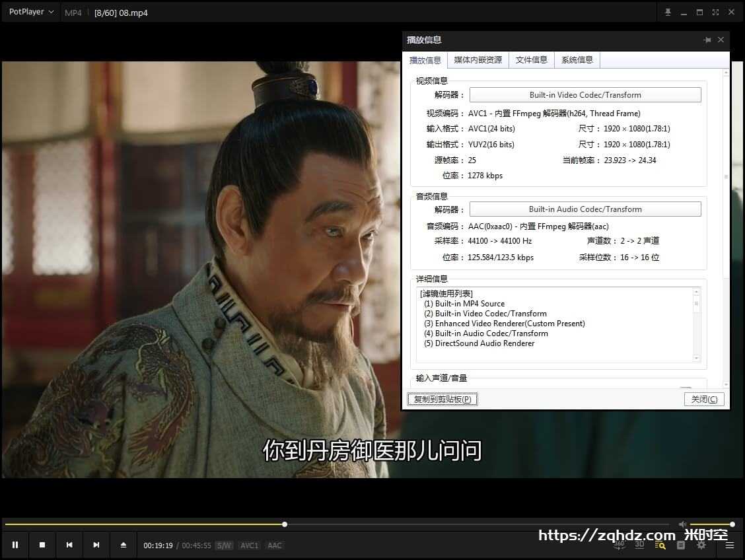745x560 pixels.
Task: Toggle the 360 degree video mode
Action: (x=619, y=545)
